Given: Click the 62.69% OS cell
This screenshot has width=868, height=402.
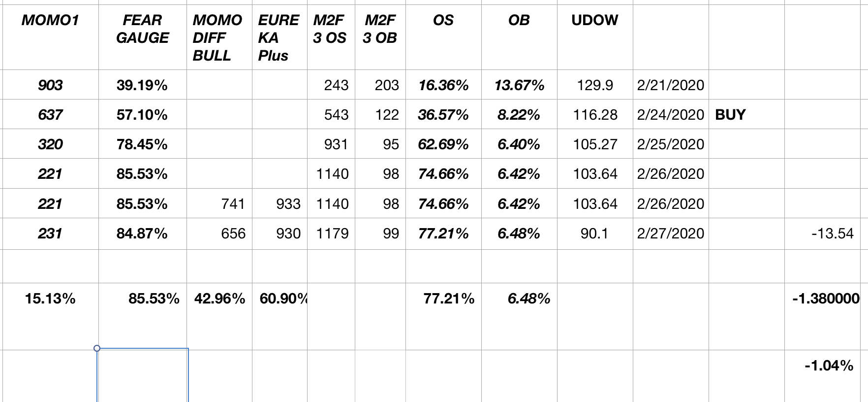Looking at the screenshot, I should pos(443,144).
